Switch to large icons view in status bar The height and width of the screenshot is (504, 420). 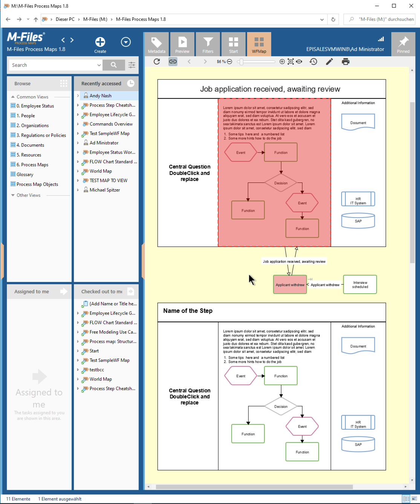click(x=414, y=499)
